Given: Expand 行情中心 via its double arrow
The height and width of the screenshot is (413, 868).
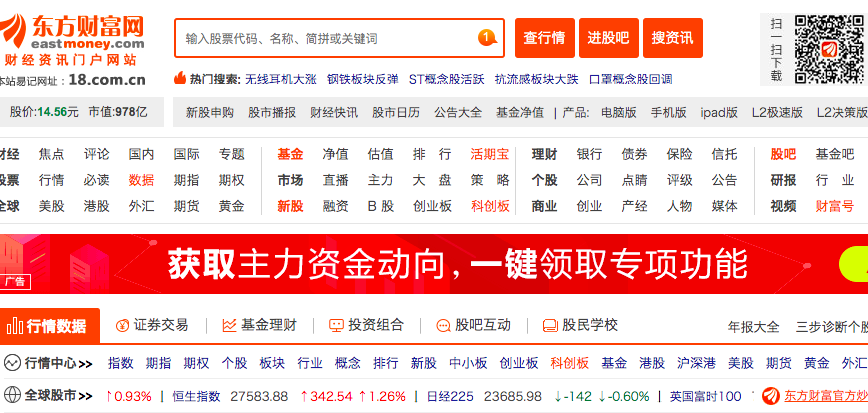Looking at the screenshot, I should click(x=86, y=363).
